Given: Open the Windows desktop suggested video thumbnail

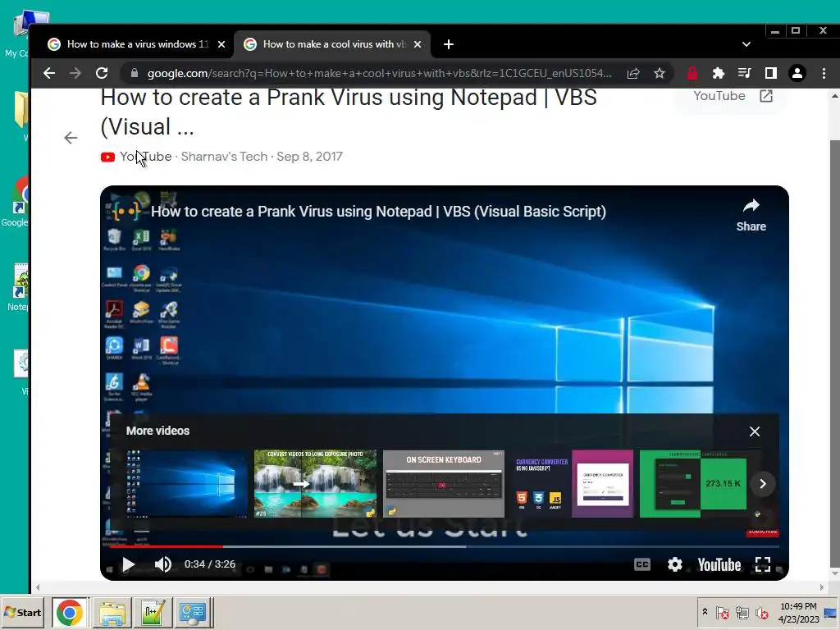Looking at the screenshot, I should (x=186, y=484).
